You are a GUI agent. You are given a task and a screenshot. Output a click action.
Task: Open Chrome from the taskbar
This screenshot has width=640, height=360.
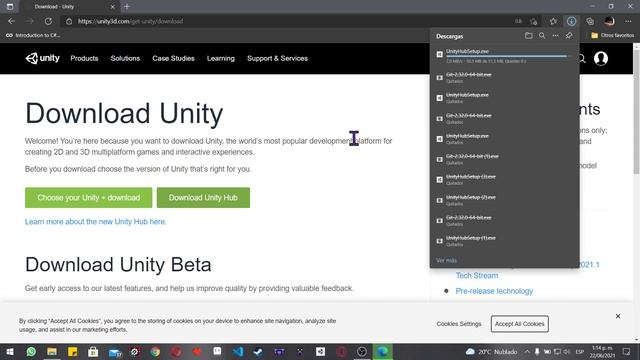[155, 351]
